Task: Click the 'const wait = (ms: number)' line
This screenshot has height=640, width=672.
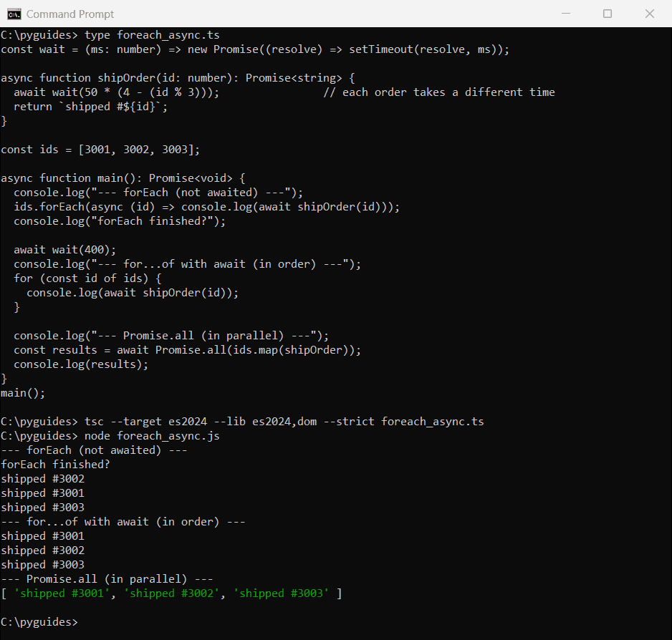Action: tap(255, 49)
